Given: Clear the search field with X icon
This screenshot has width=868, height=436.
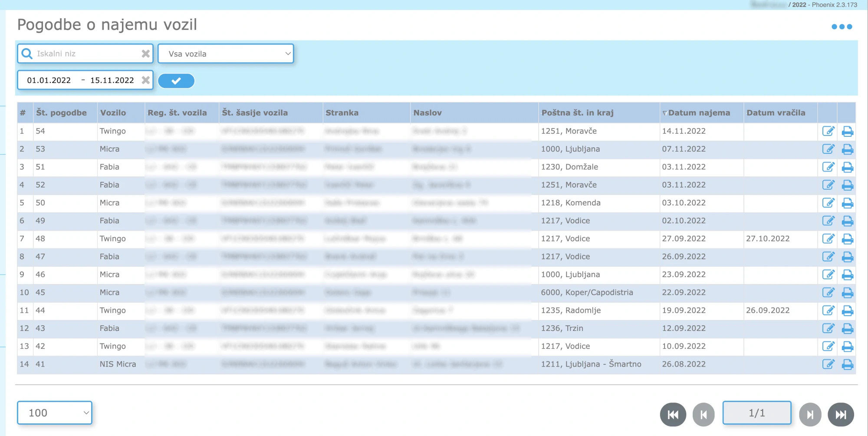Looking at the screenshot, I should [145, 54].
